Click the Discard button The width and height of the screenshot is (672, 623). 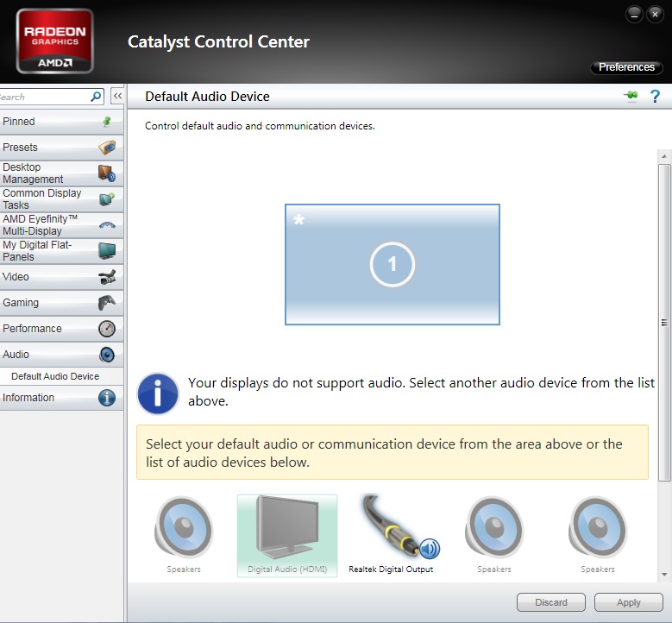coord(550,602)
